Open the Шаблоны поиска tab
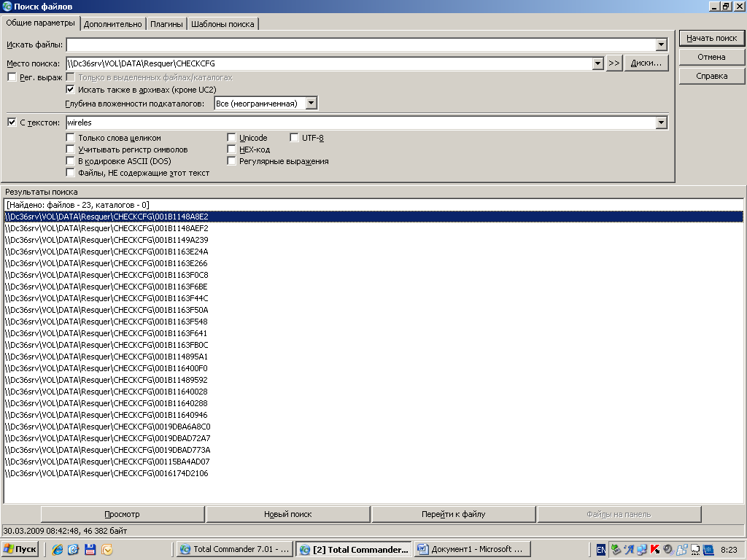Image resolution: width=747 pixels, height=560 pixels. pos(223,24)
